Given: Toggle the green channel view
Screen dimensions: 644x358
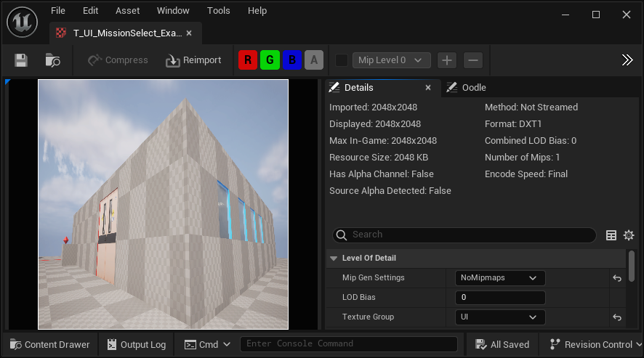Looking at the screenshot, I should (270, 60).
